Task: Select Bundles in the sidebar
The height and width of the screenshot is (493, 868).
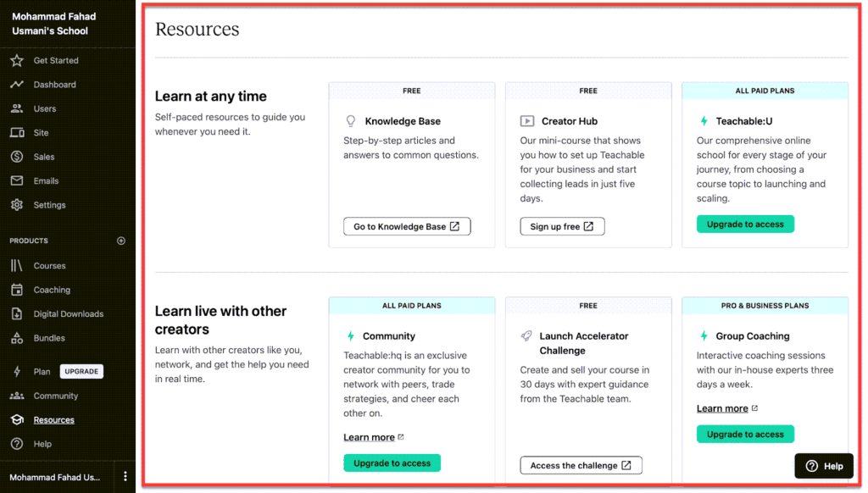Action: click(48, 337)
